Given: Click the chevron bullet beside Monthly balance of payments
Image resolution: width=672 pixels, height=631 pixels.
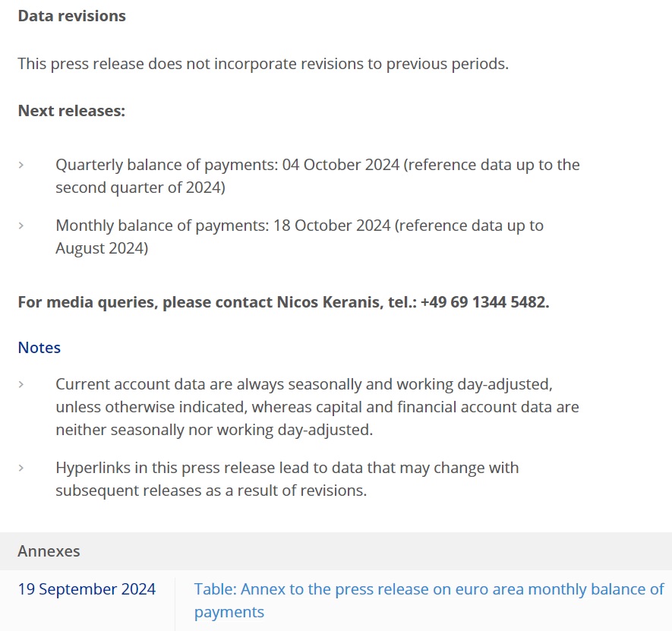Looking at the screenshot, I should click(x=21, y=226).
